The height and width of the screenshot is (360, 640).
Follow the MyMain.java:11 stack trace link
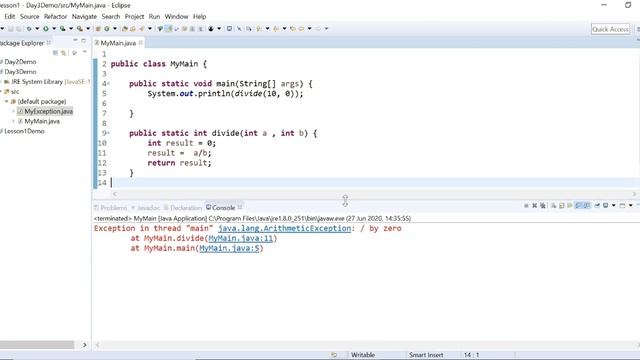240,238
